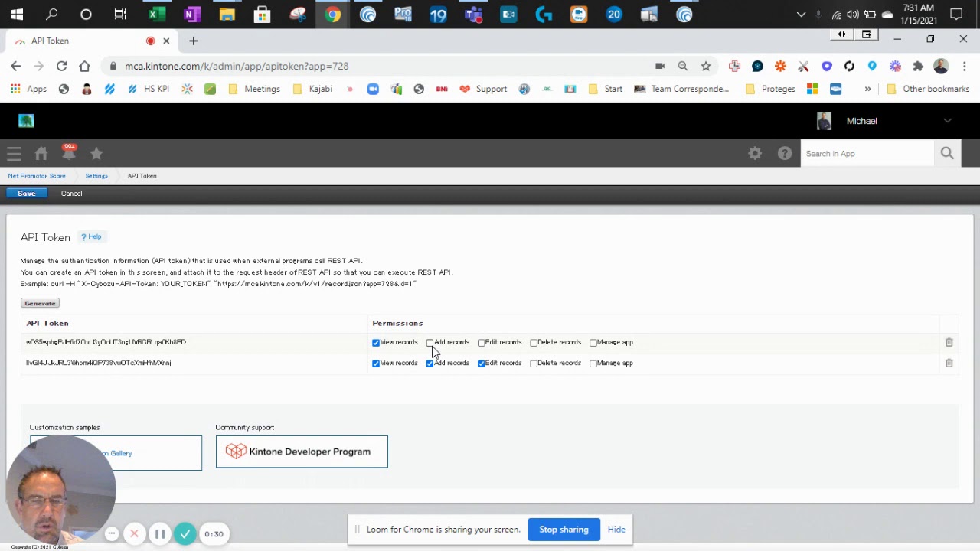Go to Settings breadcrumb link
Viewport: 980px width, 551px height.
tap(96, 176)
